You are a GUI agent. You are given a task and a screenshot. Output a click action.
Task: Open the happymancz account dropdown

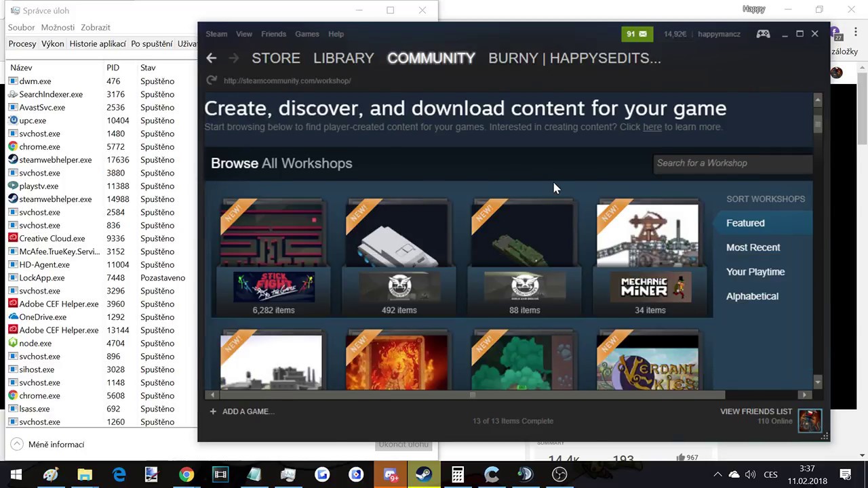(x=719, y=34)
